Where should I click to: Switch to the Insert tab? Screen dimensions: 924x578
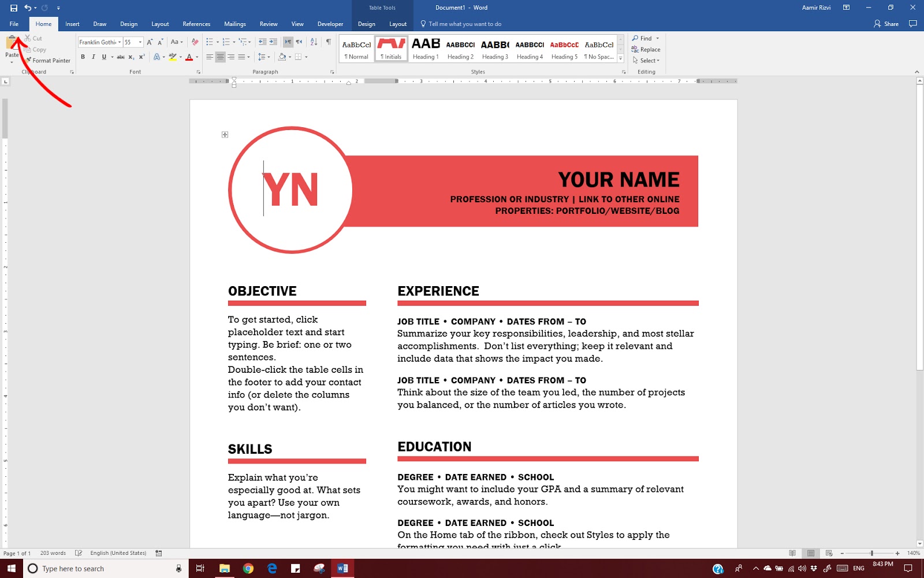[x=72, y=24]
